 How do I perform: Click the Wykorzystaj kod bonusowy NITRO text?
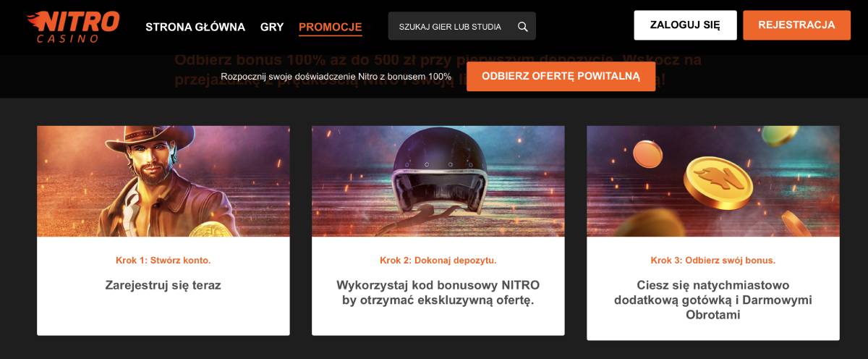(x=438, y=285)
